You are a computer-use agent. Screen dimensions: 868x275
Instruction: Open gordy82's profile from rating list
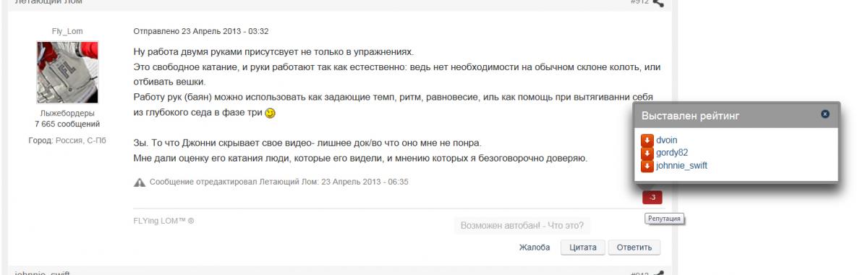pos(672,153)
